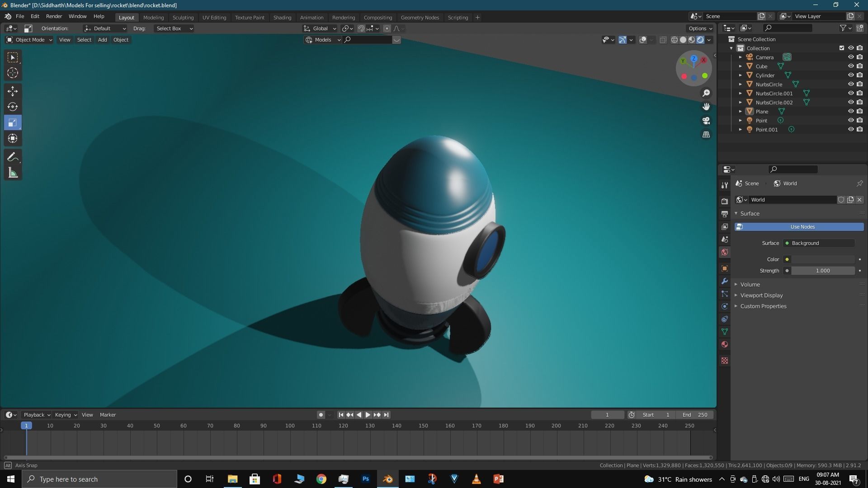This screenshot has width=868, height=488.
Task: Switch to the Shading workspace tab
Action: coord(282,18)
